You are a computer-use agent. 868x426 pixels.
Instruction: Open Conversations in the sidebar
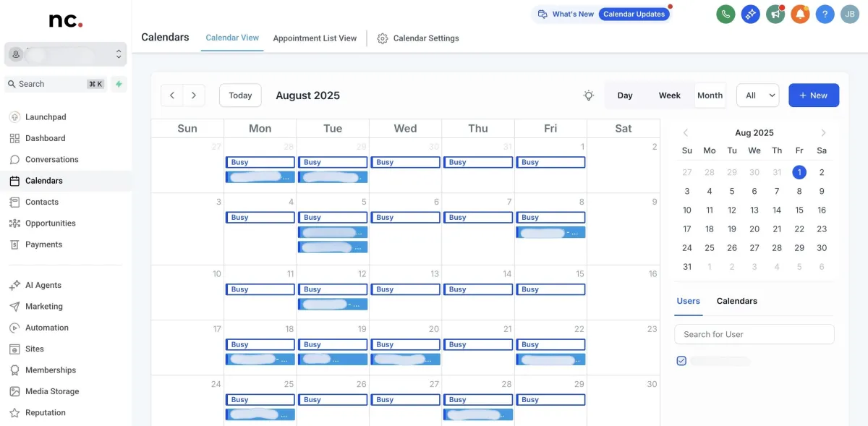(x=51, y=159)
